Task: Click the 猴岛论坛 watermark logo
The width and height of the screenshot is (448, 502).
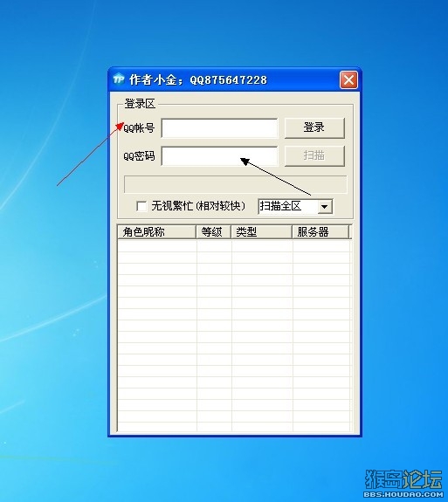Action: click(x=403, y=479)
